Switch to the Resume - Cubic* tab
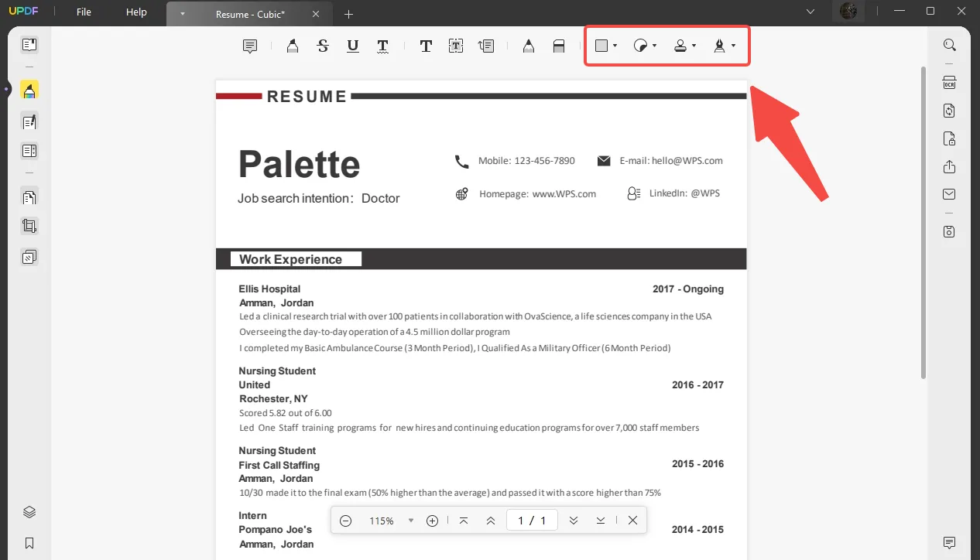 pyautogui.click(x=249, y=14)
